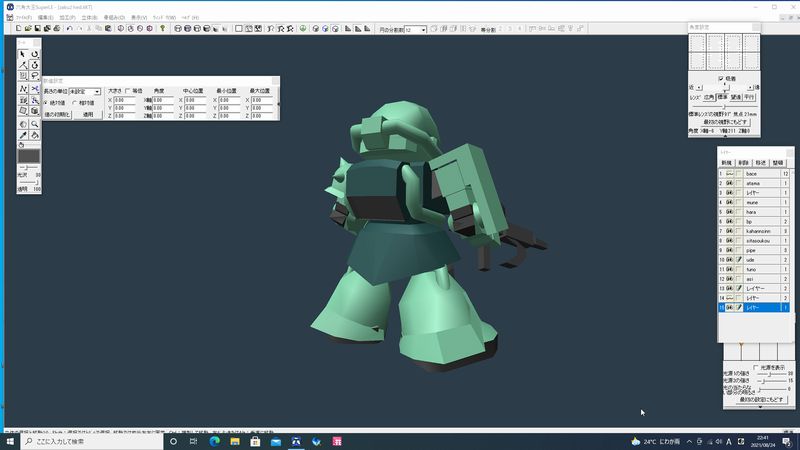This screenshot has width=800, height=450.
Task: Open the 表示(V) view menu
Action: (x=139, y=17)
